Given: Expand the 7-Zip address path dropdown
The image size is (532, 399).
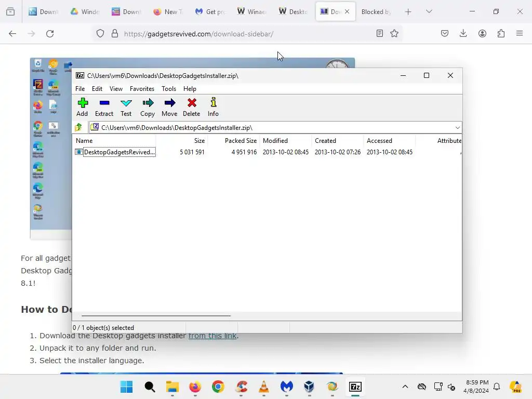Looking at the screenshot, I should [457, 128].
